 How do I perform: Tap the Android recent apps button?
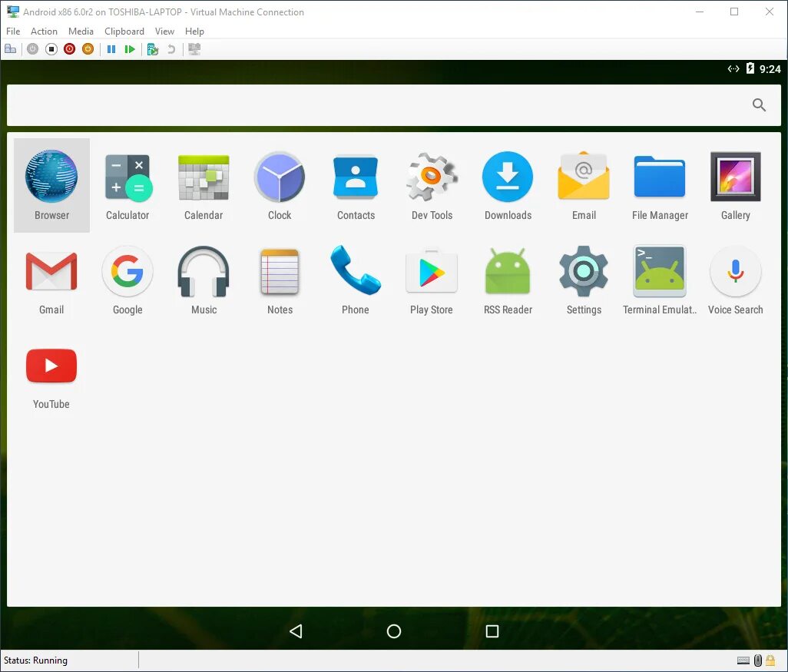tap(492, 631)
